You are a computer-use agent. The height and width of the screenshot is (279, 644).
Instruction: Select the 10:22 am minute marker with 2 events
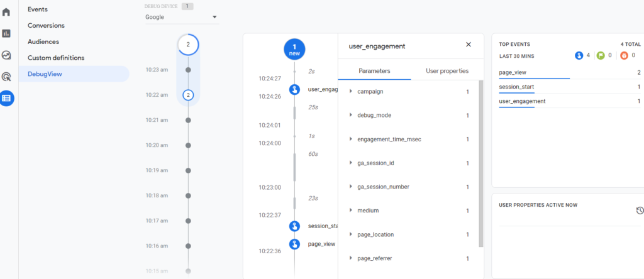[x=187, y=95]
